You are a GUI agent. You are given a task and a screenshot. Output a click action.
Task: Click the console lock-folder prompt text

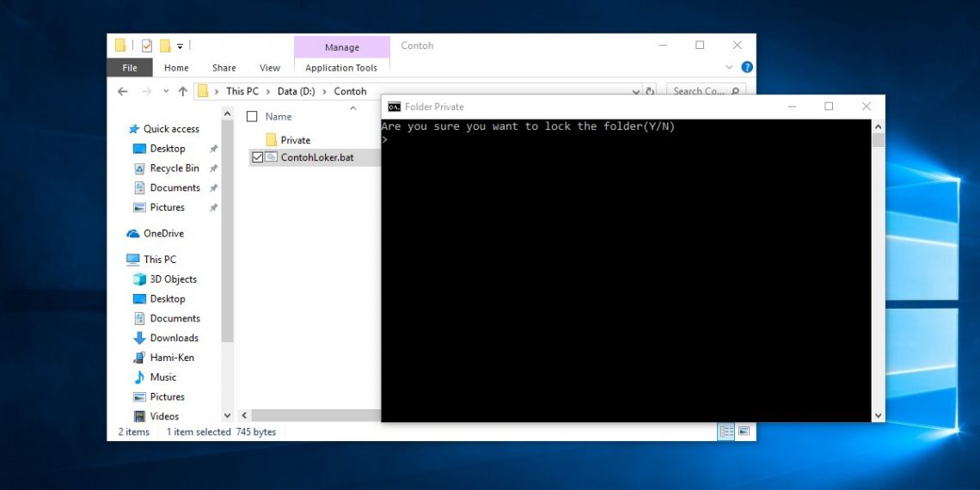click(528, 126)
